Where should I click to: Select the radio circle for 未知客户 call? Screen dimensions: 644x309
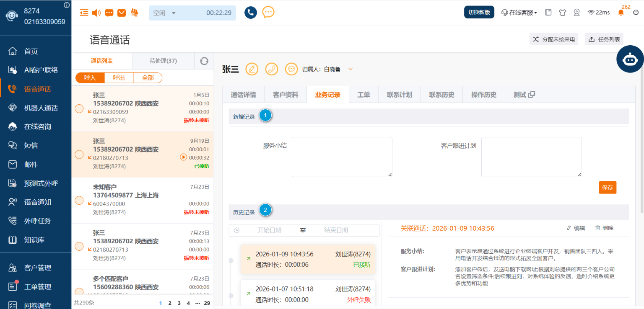point(79,200)
